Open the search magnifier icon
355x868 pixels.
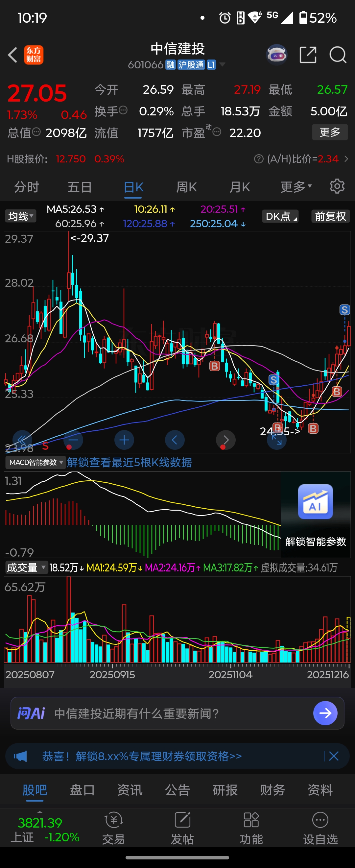coord(338,55)
